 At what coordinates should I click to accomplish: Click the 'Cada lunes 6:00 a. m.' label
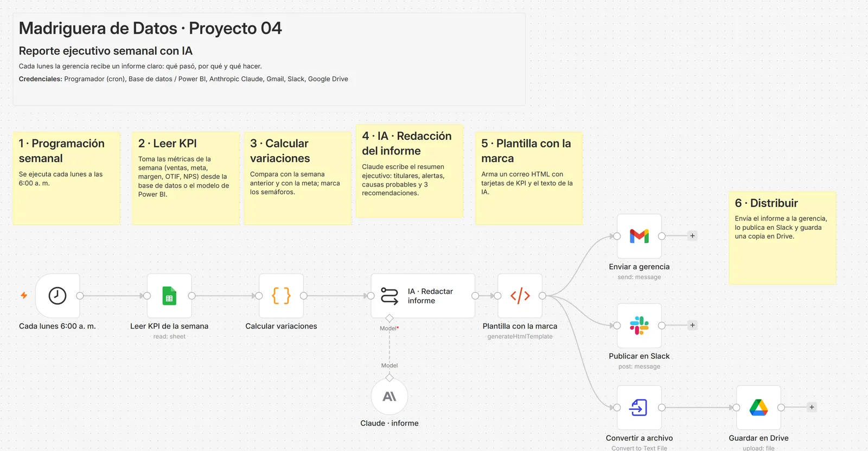(58, 326)
